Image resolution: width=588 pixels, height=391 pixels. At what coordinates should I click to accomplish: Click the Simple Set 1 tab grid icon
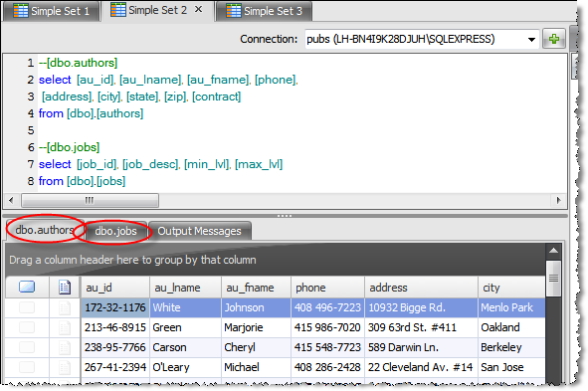[21, 11]
